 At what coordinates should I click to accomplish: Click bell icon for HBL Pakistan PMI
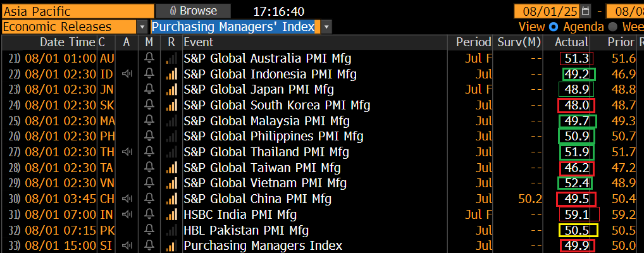pos(149,230)
